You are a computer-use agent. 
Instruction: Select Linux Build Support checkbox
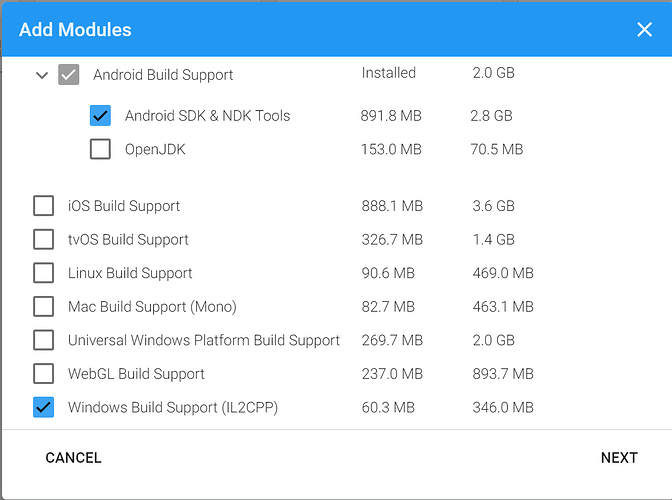[44, 273]
